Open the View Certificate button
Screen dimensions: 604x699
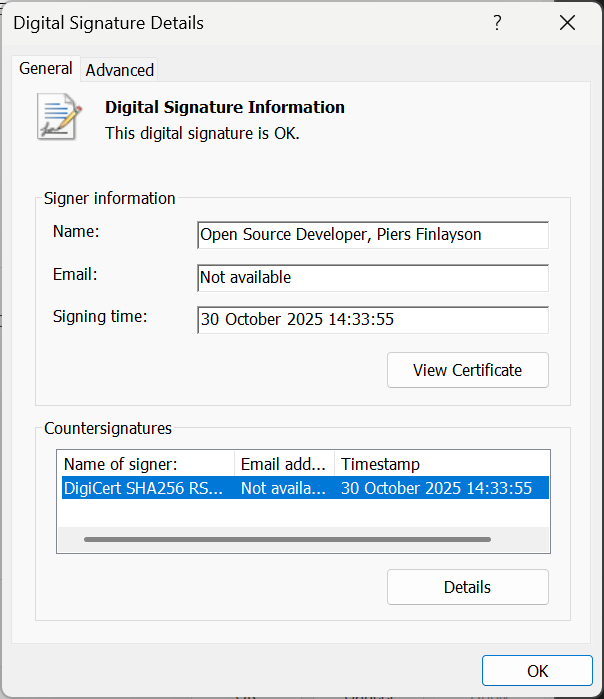(468, 370)
